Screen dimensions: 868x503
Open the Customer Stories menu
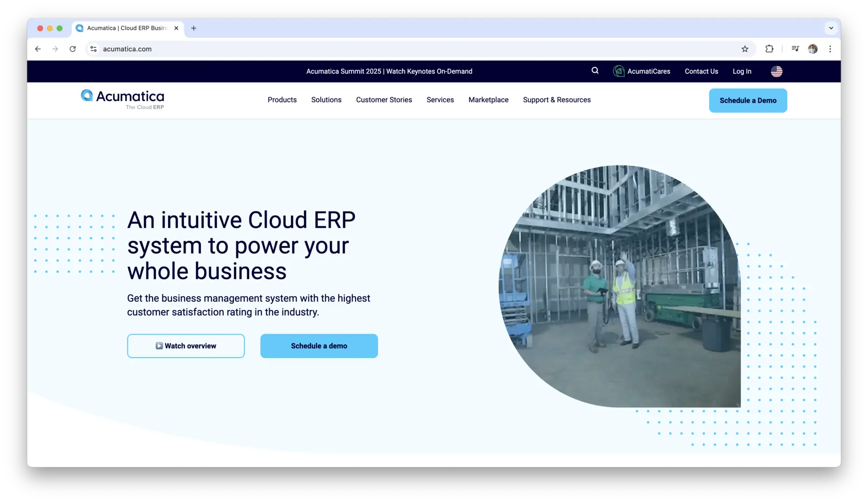click(x=384, y=100)
